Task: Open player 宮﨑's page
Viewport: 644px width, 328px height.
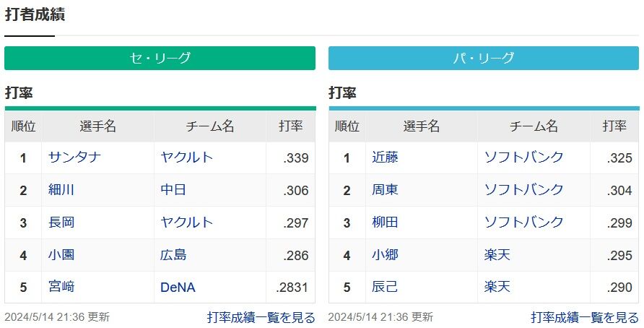Action: pyautogui.click(x=61, y=288)
